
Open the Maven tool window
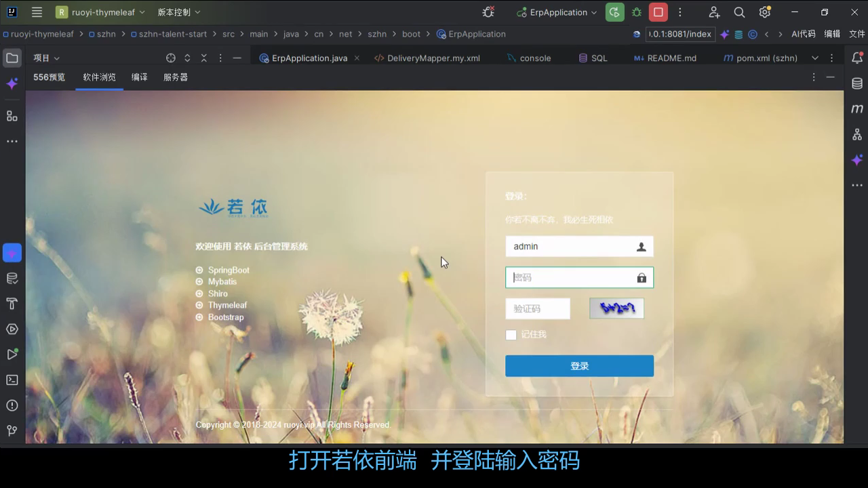point(857,108)
